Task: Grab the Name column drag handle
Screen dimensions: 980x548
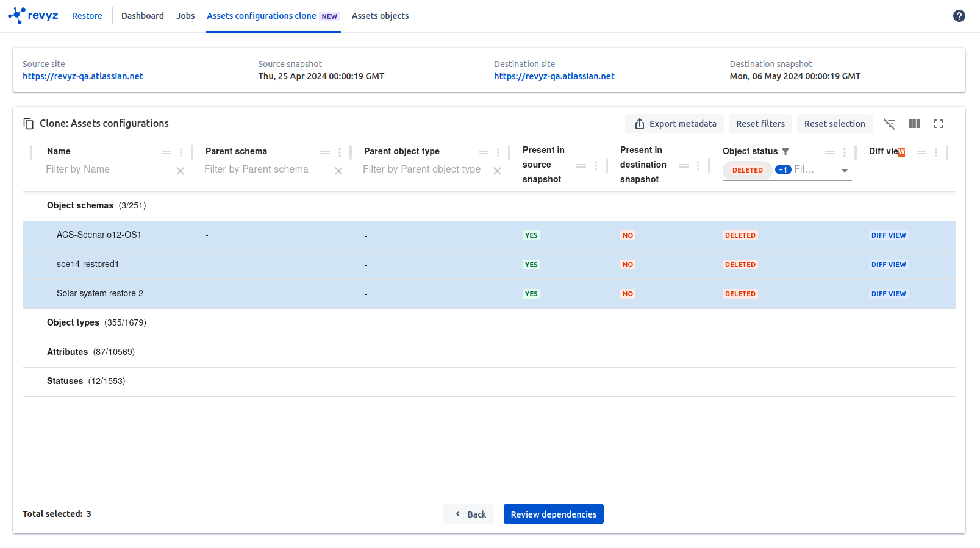Action: click(166, 152)
